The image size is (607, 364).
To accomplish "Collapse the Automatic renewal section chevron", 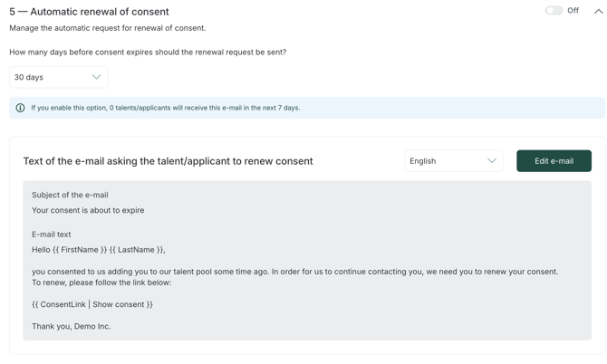I will 598,12.
